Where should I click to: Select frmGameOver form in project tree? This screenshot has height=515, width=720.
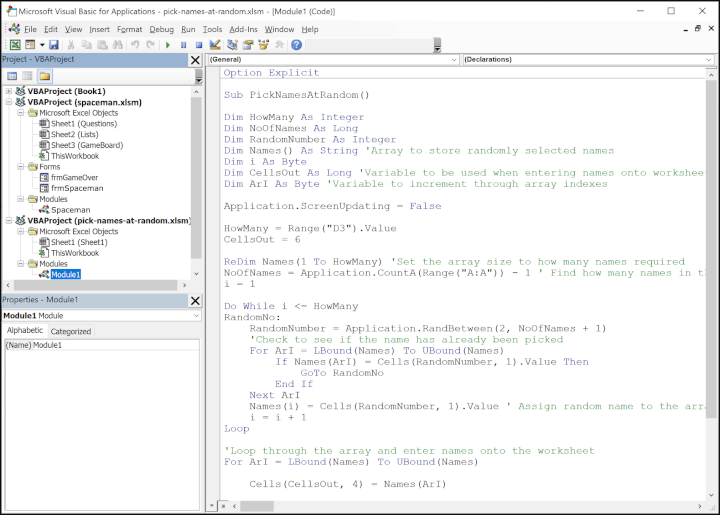pyautogui.click(x=74, y=178)
